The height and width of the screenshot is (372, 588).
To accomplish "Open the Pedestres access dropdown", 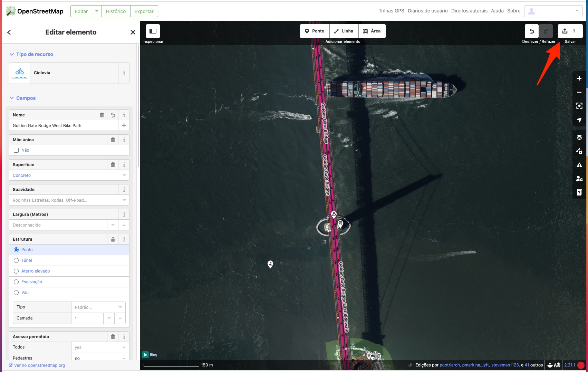I will 100,357.
